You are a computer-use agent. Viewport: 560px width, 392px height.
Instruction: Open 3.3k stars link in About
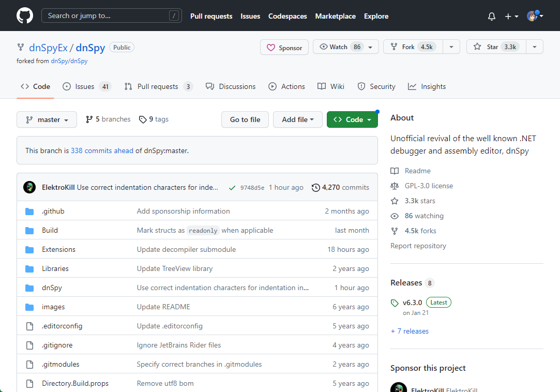click(413, 201)
